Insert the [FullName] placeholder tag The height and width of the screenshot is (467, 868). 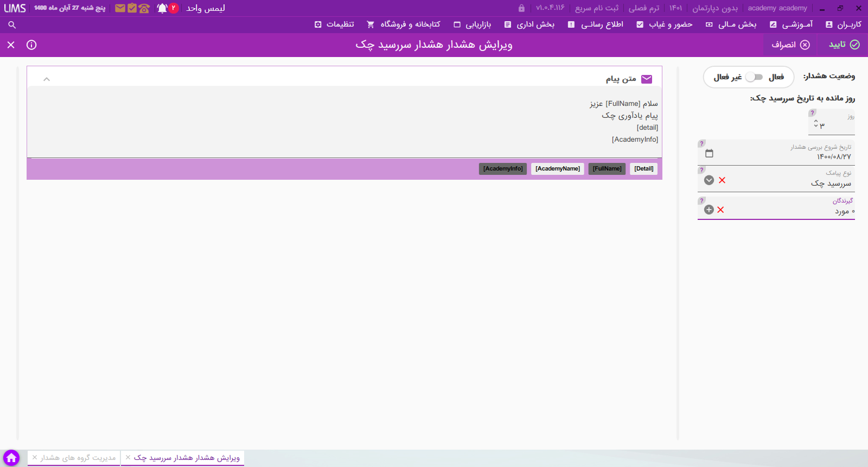[x=607, y=169]
